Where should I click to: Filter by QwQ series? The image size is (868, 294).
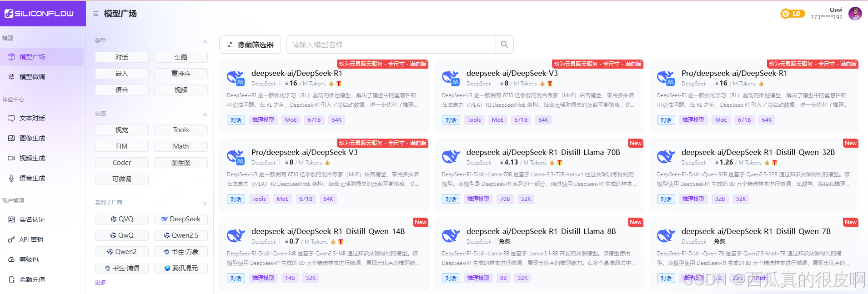tap(122, 235)
